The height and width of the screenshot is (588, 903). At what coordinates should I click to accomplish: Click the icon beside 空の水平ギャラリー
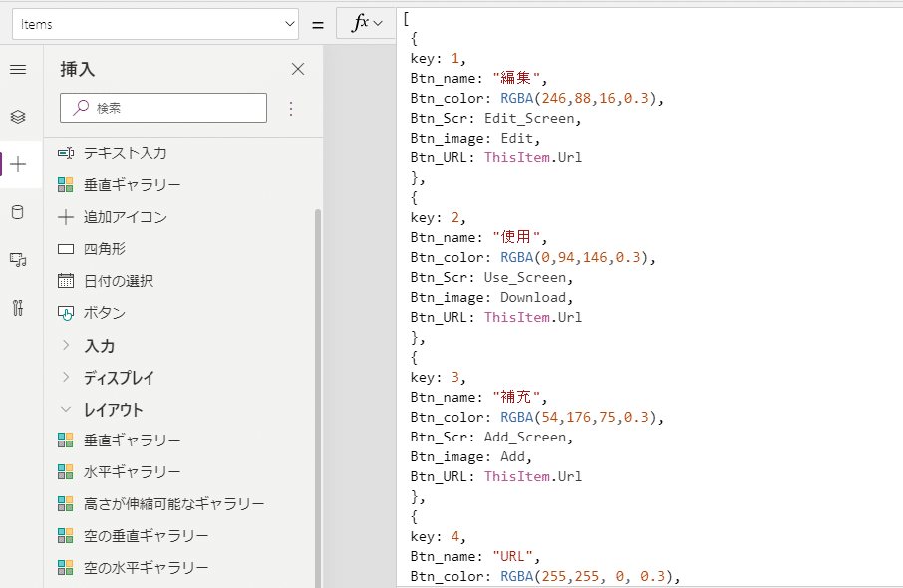coord(66,568)
